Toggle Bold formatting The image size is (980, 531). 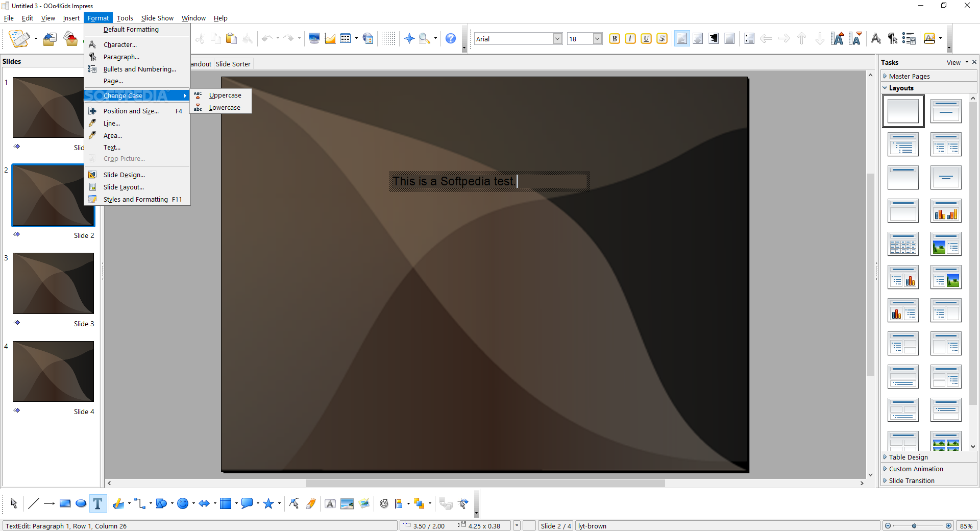tap(615, 38)
